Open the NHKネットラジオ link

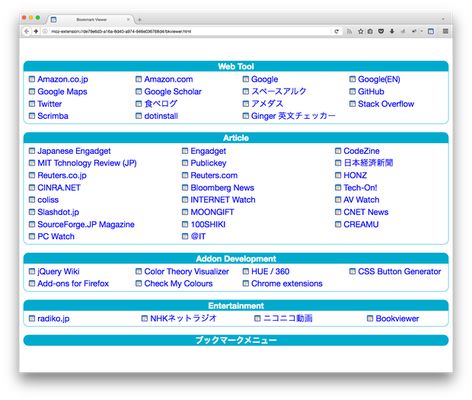(183, 318)
